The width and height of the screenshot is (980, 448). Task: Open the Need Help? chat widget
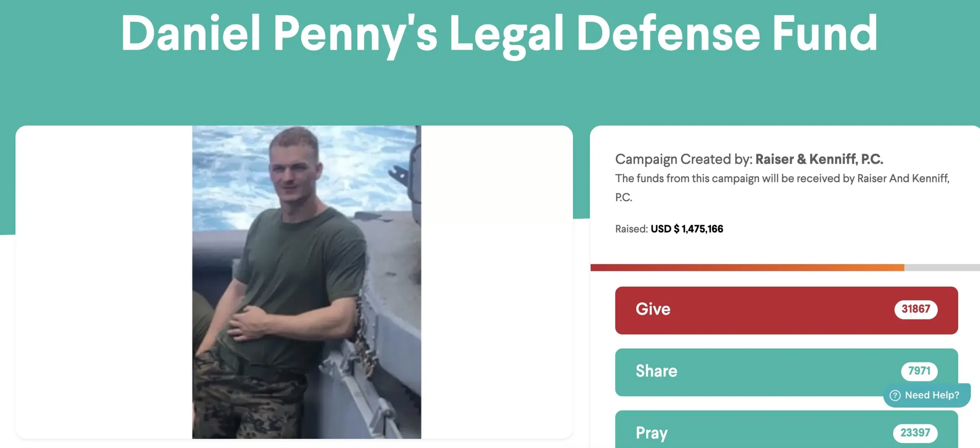pos(927,395)
